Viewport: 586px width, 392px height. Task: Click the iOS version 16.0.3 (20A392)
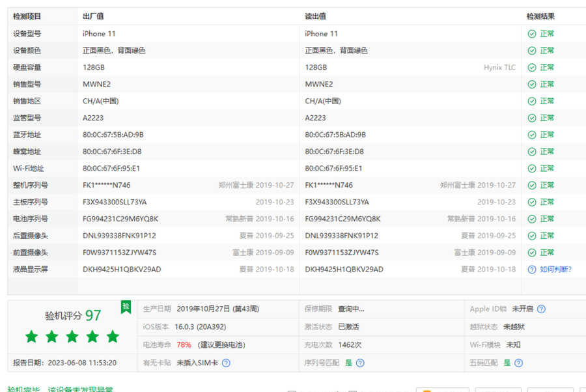pyautogui.click(x=201, y=327)
